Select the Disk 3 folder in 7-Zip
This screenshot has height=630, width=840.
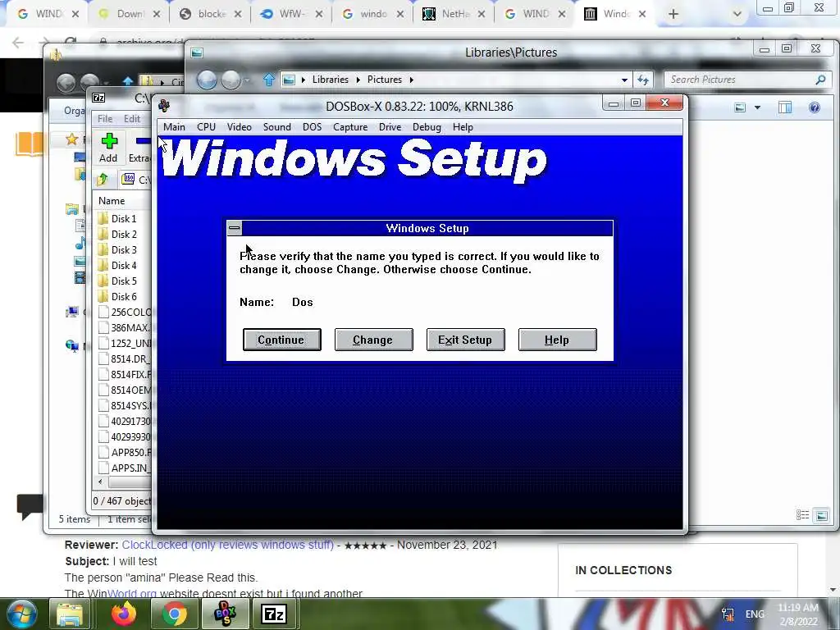(124, 249)
